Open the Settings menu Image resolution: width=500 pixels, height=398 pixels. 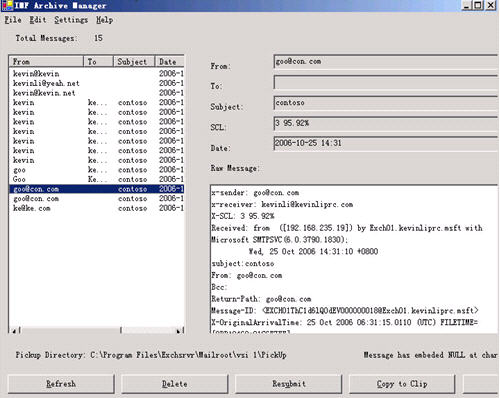(71, 20)
